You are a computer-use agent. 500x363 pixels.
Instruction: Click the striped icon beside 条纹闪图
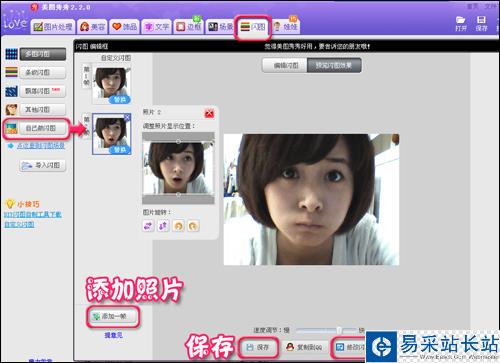[11, 72]
